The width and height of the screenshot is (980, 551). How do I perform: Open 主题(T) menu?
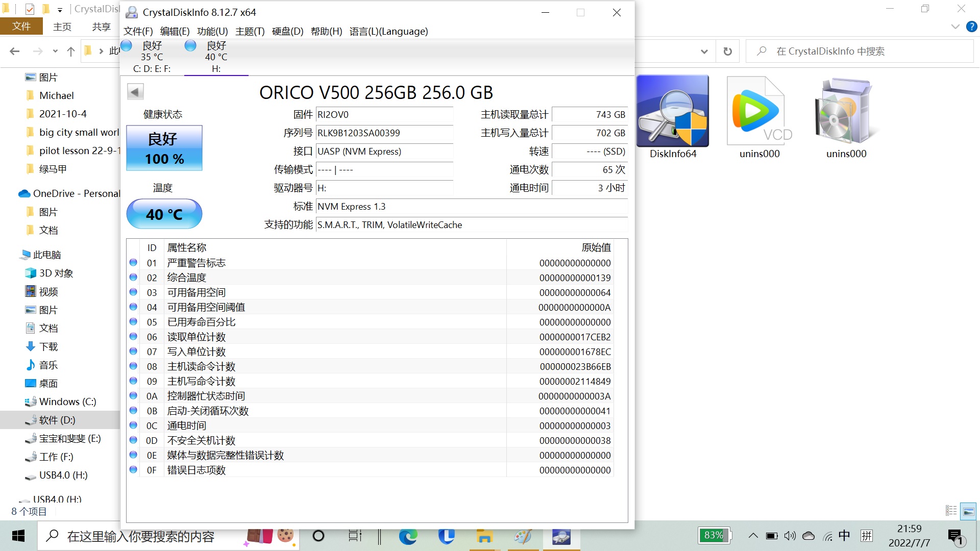(250, 31)
